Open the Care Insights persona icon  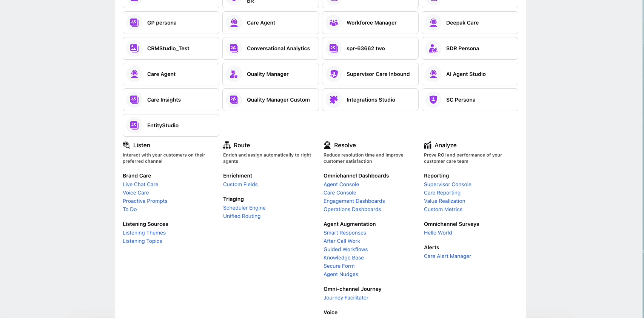pyautogui.click(x=134, y=100)
